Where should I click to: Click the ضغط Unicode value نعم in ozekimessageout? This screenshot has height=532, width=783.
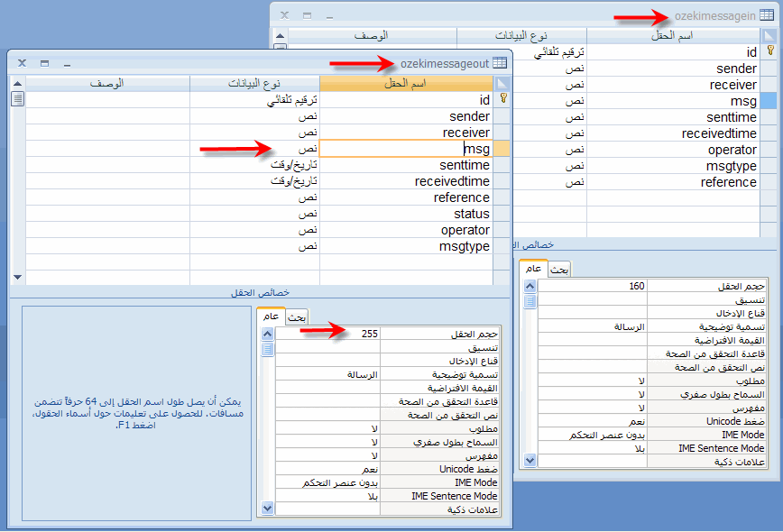[x=328, y=469]
